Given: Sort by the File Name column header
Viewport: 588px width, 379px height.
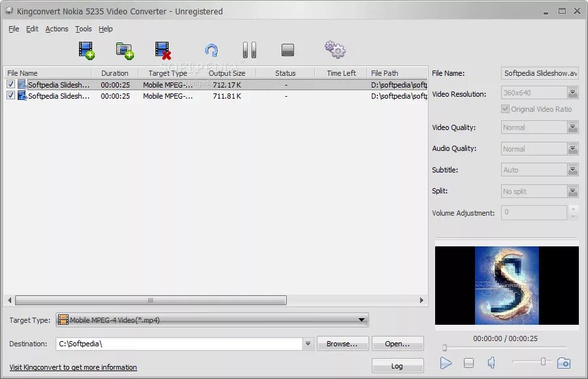Looking at the screenshot, I should tap(48, 73).
